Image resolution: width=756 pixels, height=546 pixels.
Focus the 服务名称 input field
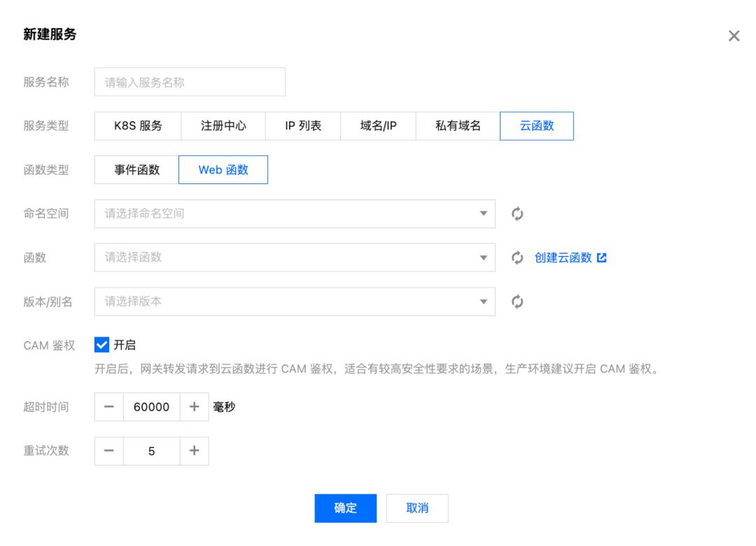[x=190, y=82]
